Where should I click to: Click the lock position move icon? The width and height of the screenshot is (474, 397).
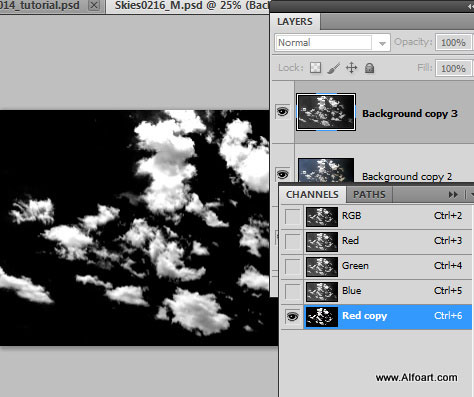tap(351, 68)
